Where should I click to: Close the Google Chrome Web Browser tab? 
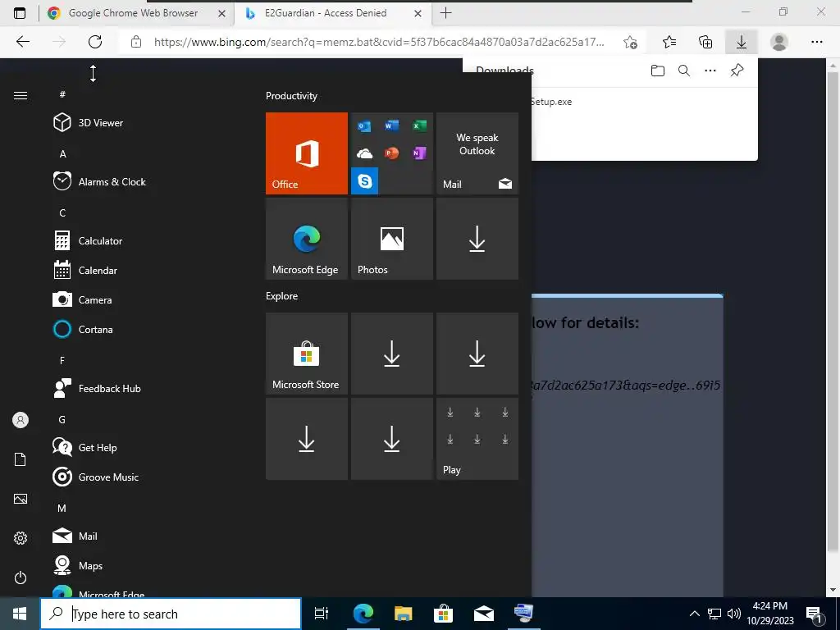[221, 13]
